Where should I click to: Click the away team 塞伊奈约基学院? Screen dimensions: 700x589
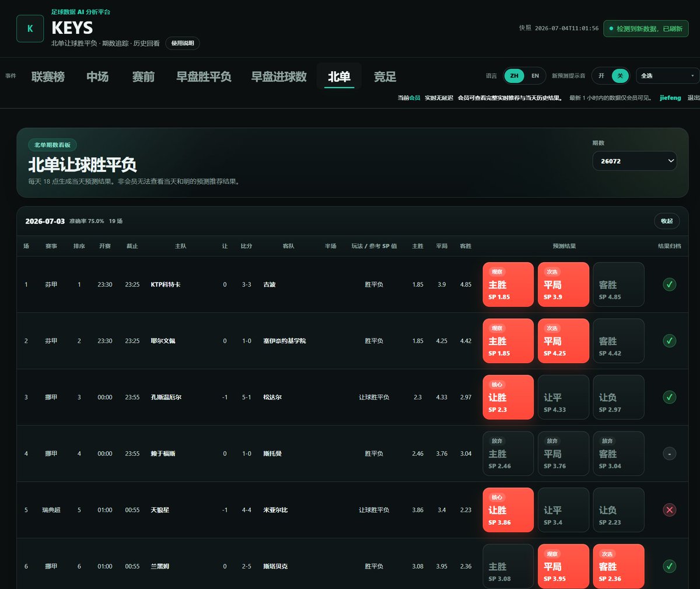(x=285, y=341)
